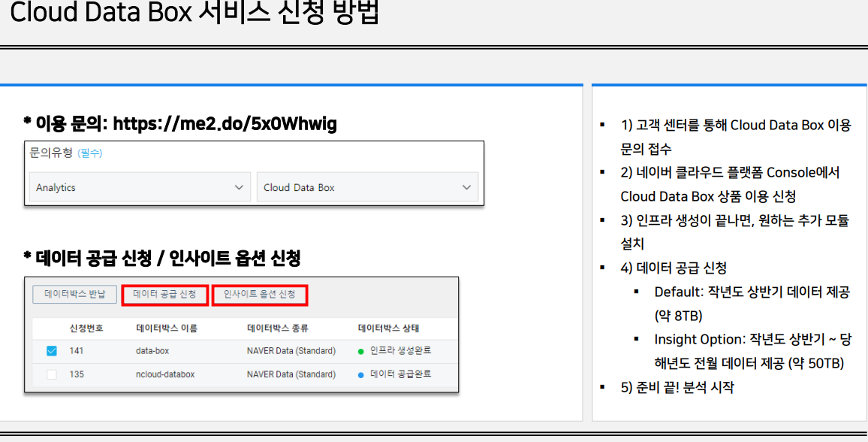Open the Analytics inquiry type dropdown
Viewport: 868px width, 442px height.
click(x=140, y=187)
